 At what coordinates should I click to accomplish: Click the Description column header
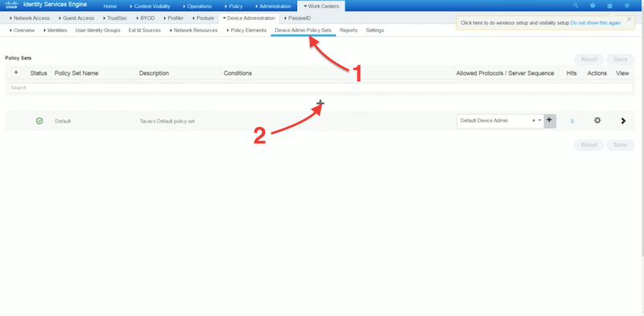[154, 73]
